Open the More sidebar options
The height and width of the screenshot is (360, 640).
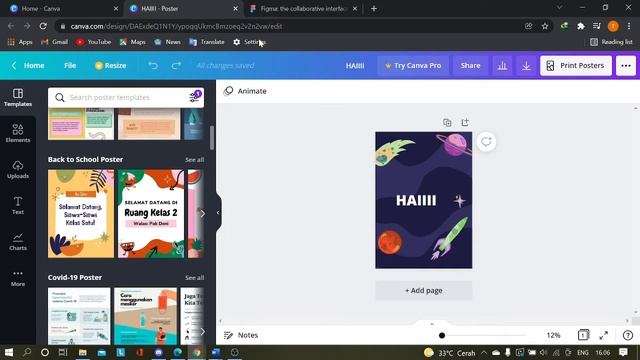(18, 278)
